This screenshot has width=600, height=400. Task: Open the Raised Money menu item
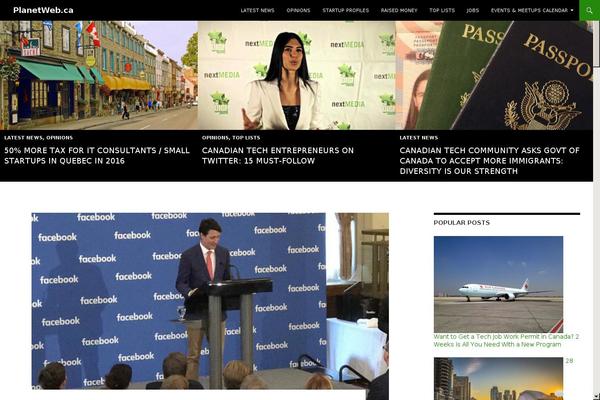tap(399, 10)
